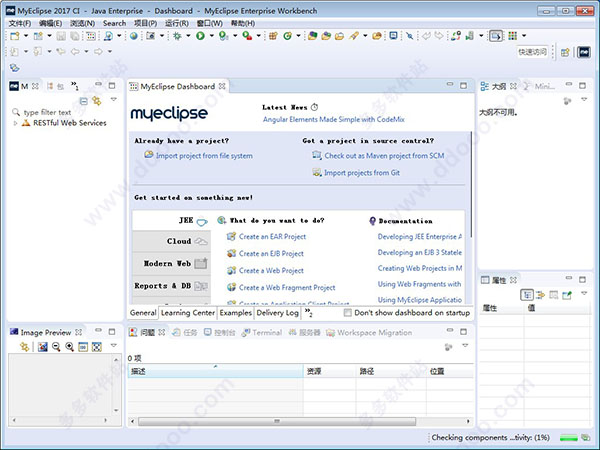
Task: Open Image Preview view menu triangle
Action: tap(114, 345)
